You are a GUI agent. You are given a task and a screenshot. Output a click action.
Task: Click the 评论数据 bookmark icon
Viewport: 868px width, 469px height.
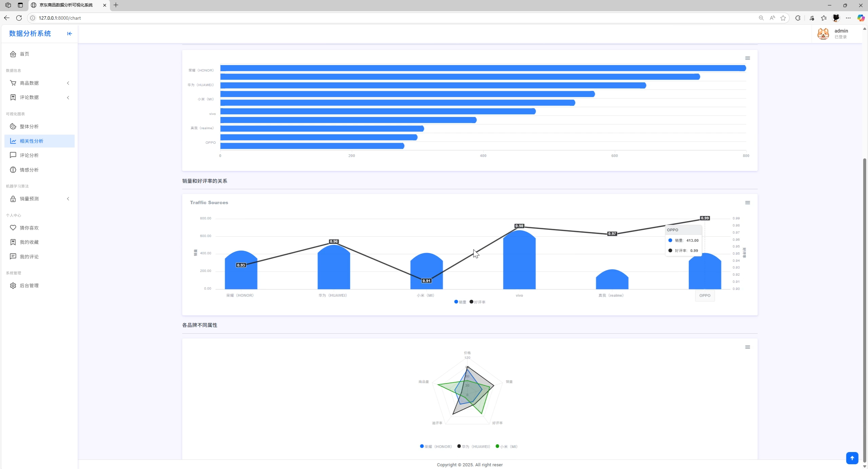(x=13, y=97)
